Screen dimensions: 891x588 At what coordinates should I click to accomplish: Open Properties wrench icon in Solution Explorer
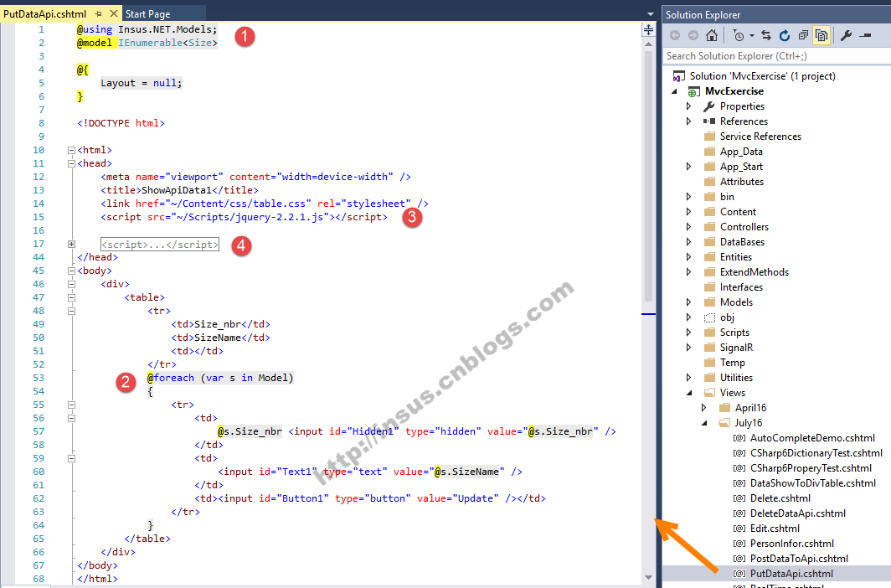(846, 36)
